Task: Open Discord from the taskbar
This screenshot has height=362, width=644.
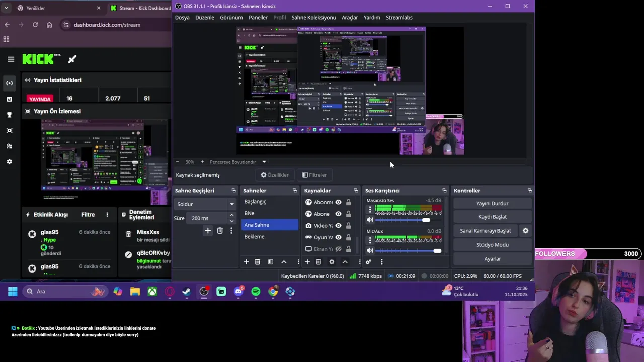Action: pos(238,292)
